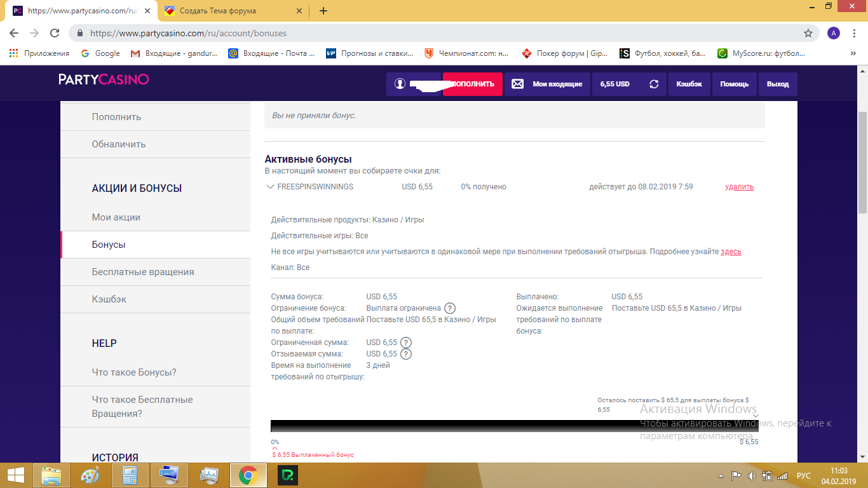Show hidden system tray icons
This screenshot has width=868, height=488.
point(721,475)
